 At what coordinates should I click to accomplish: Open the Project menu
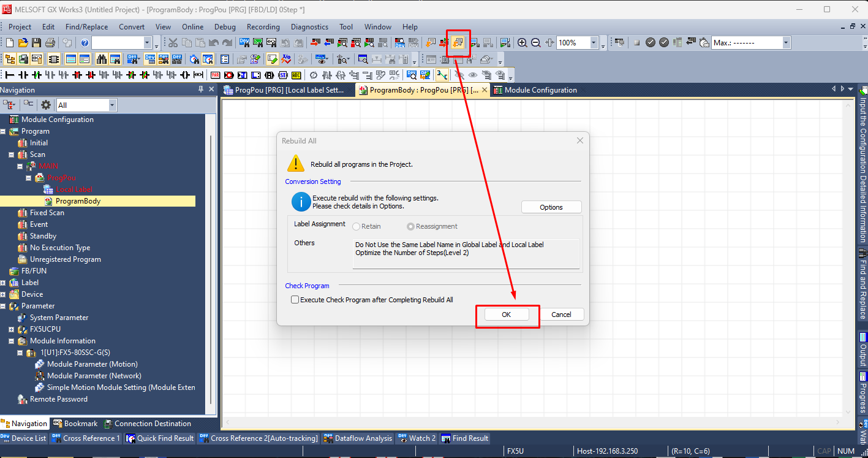click(20, 27)
